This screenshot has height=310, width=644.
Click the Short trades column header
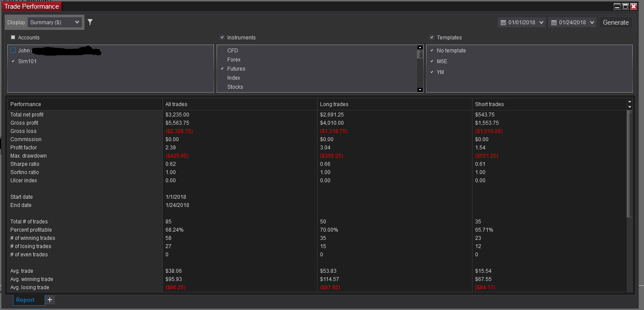coord(549,104)
